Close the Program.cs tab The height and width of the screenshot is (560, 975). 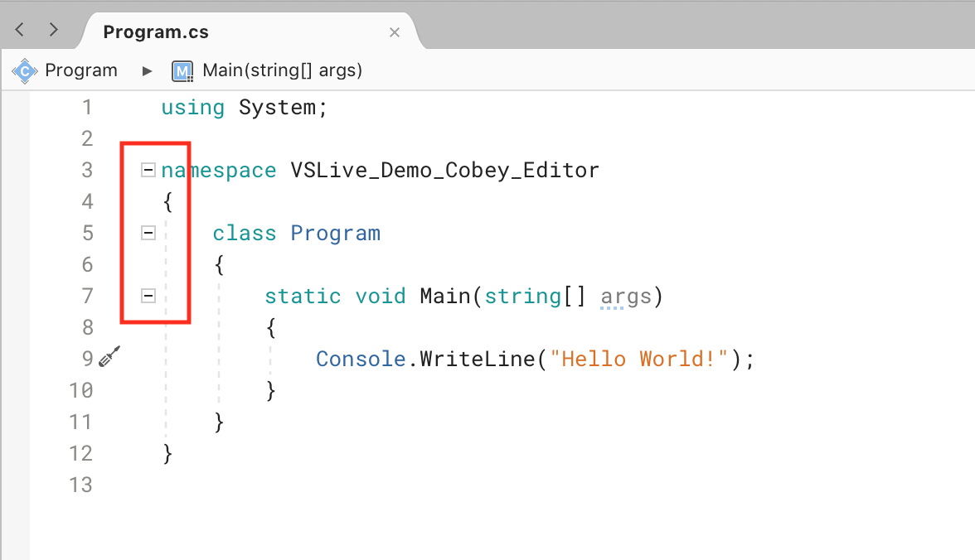click(395, 32)
